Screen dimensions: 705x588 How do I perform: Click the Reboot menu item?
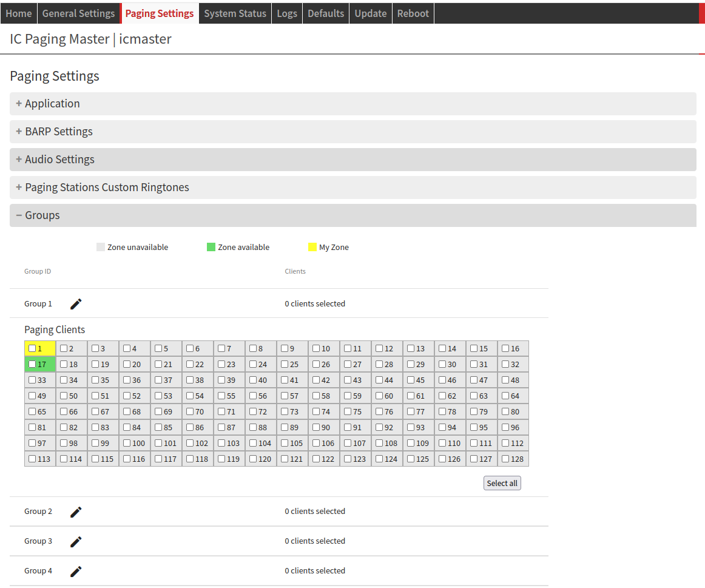coord(413,13)
